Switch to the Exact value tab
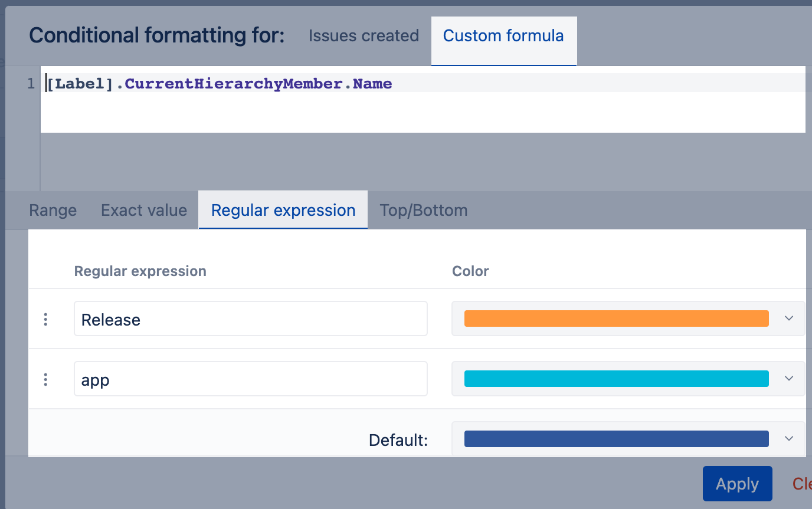Screen dimensions: 812x509 pyautogui.click(x=144, y=211)
